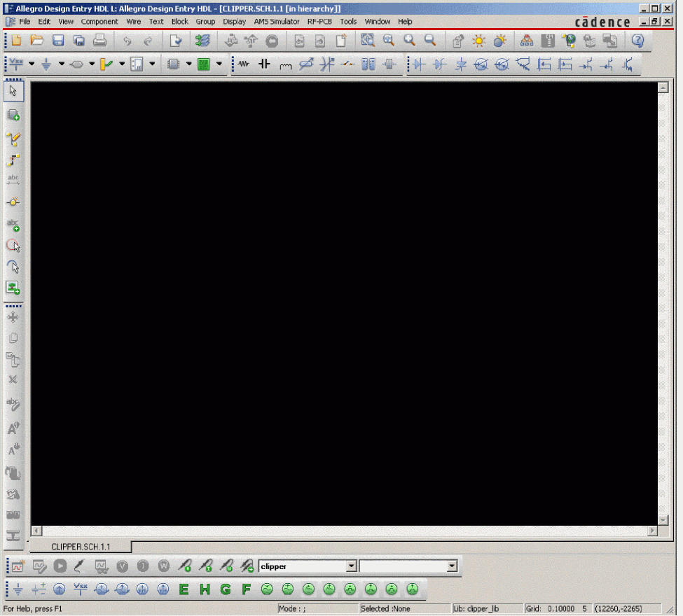The image size is (683, 616).
Task: Expand the ground symbol dropdown arrow
Action: (x=62, y=64)
